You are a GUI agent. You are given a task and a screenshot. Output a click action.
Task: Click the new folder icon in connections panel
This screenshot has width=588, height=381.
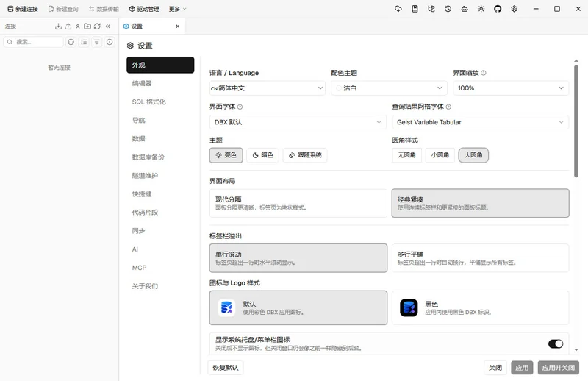87,26
